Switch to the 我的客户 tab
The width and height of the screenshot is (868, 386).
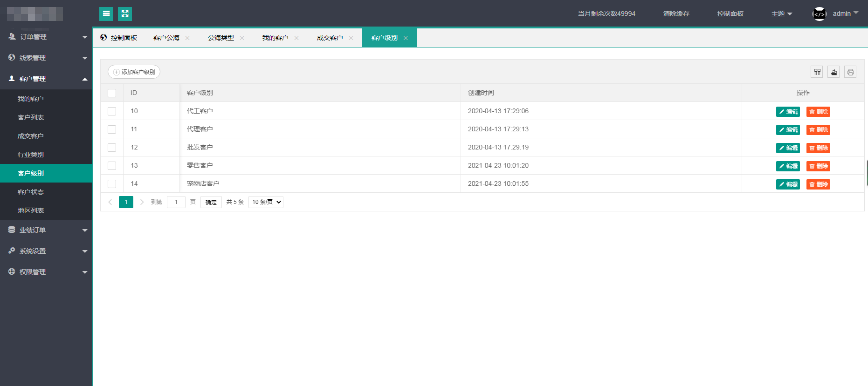275,38
